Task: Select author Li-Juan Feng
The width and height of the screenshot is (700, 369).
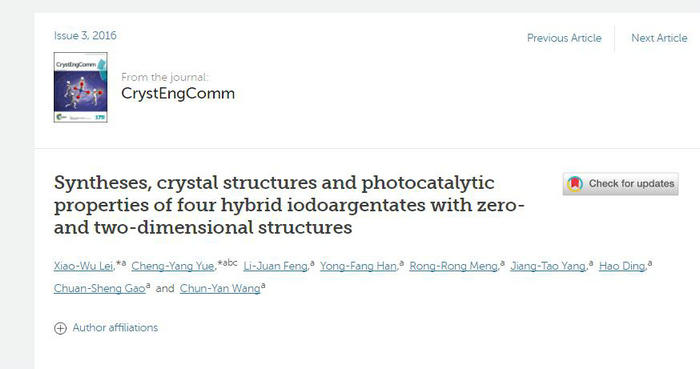Action: (x=275, y=266)
